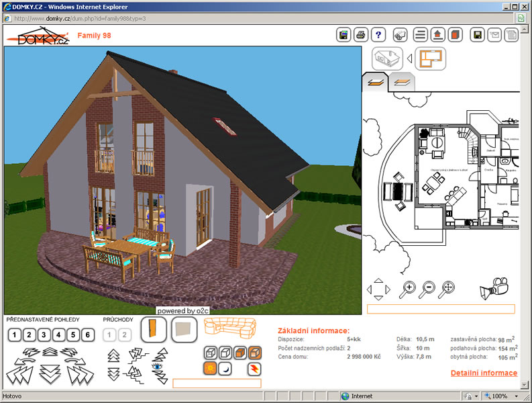
Task: Click the floppy disk save icon
Action: click(x=476, y=34)
